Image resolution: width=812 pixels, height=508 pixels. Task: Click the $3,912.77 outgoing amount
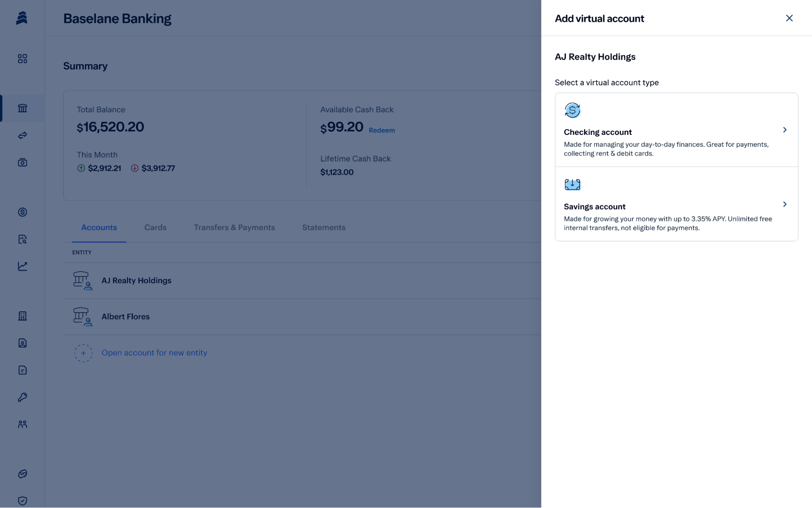pyautogui.click(x=158, y=168)
